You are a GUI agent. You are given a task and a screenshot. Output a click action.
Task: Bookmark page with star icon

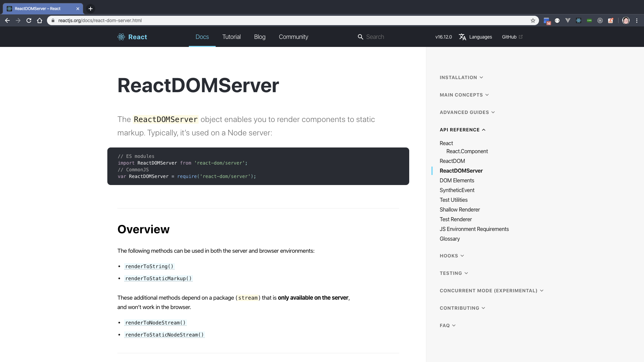click(x=533, y=20)
